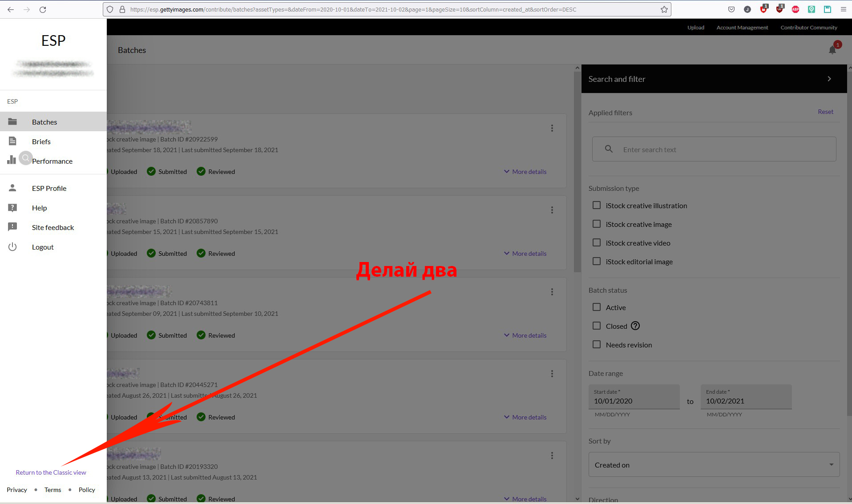
Task: Open three-dot menu for batch #20922599
Action: tap(552, 128)
